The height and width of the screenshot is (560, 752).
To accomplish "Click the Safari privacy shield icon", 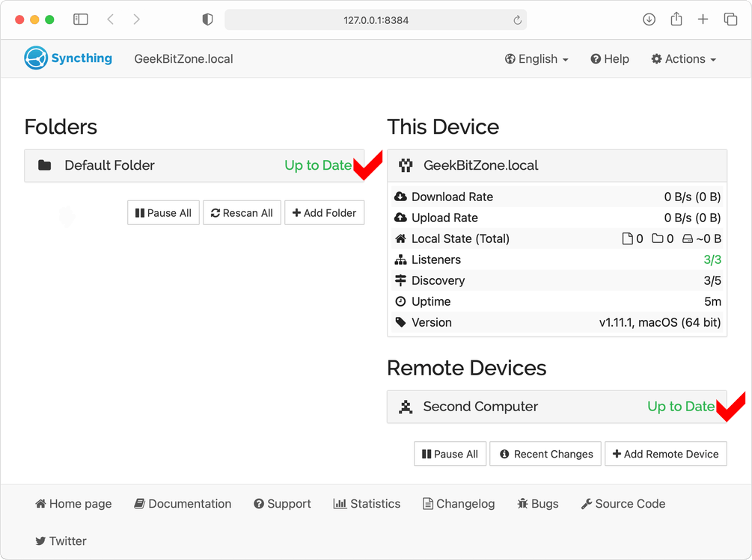I will click(x=207, y=19).
